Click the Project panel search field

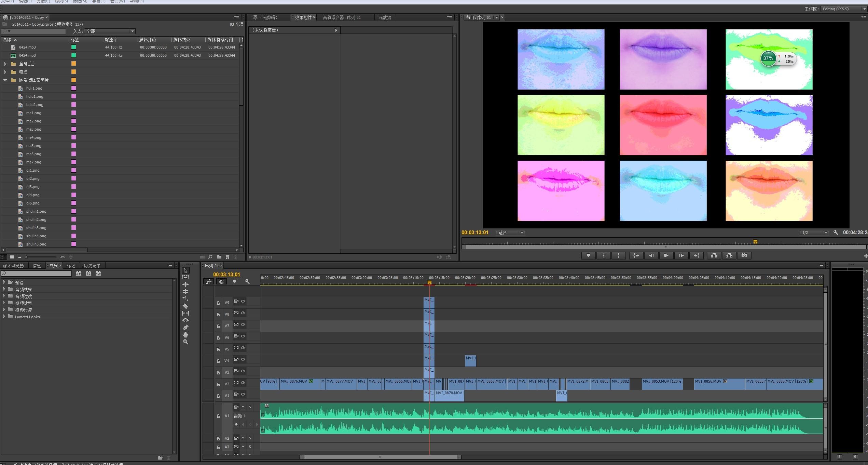coord(34,31)
